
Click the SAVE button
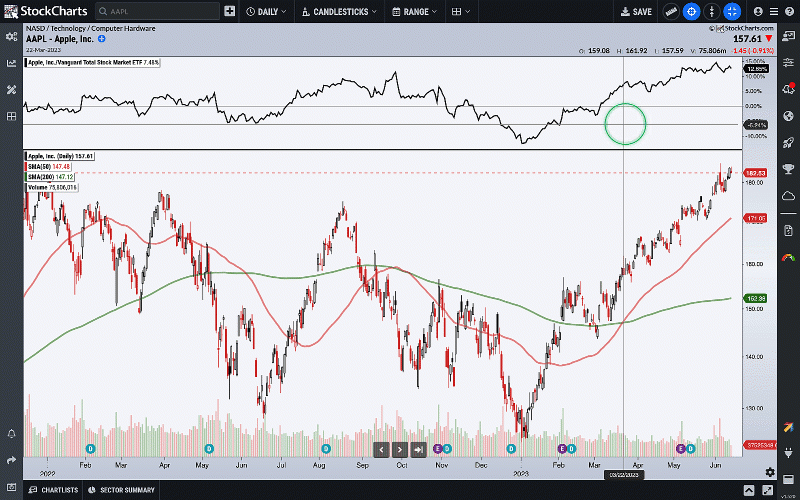pyautogui.click(x=636, y=11)
